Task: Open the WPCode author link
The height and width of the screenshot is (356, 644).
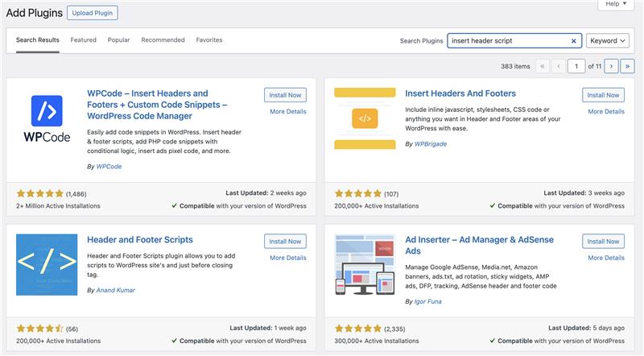Action: [109, 167]
